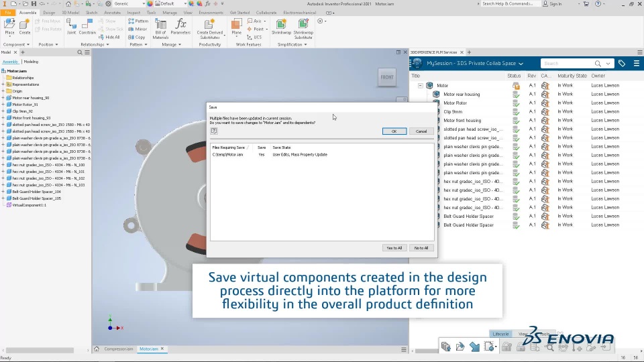This screenshot has height=362, width=644.
Task: Click Sign In link
Action: (x=552, y=4)
